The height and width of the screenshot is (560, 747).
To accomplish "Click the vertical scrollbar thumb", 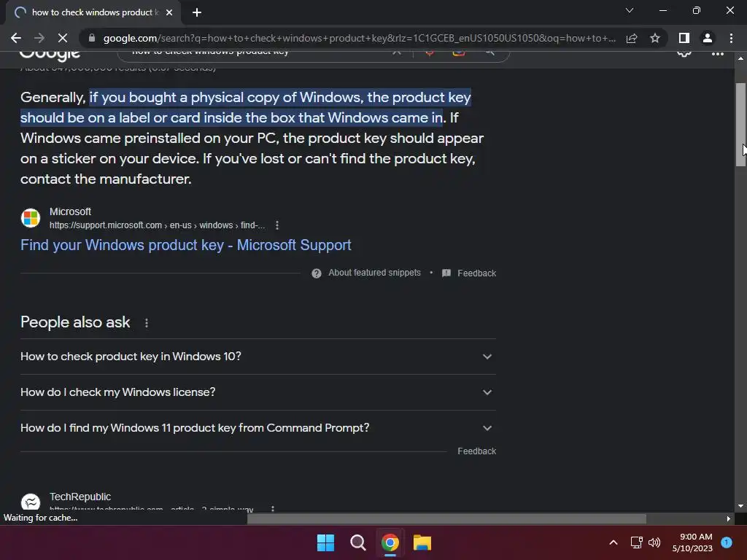I will click(x=740, y=125).
